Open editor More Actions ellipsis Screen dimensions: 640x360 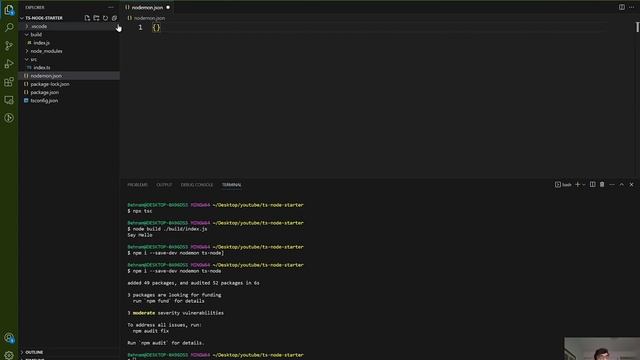(631, 7)
